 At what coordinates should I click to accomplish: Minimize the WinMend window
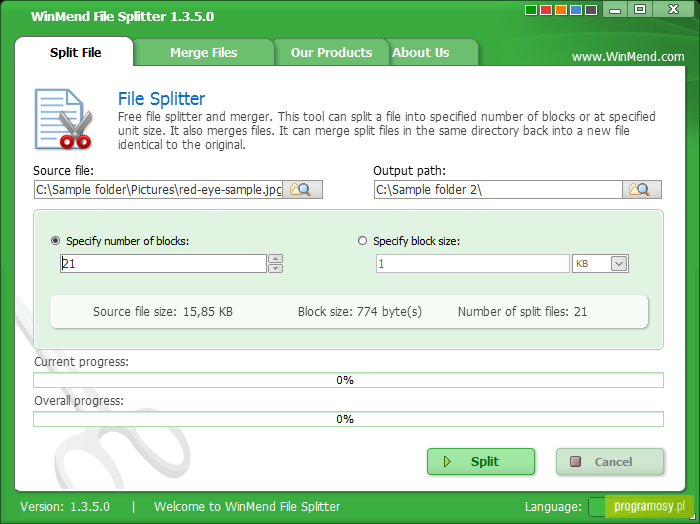(615, 9)
